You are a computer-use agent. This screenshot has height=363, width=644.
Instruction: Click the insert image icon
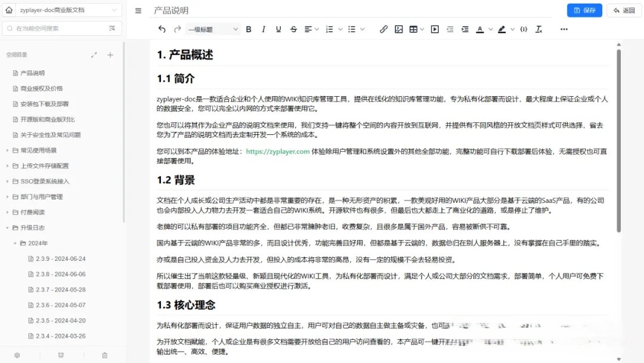point(398,29)
